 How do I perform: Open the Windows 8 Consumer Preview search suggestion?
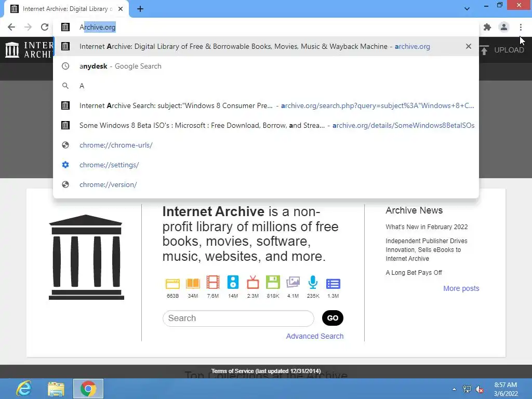click(266, 105)
